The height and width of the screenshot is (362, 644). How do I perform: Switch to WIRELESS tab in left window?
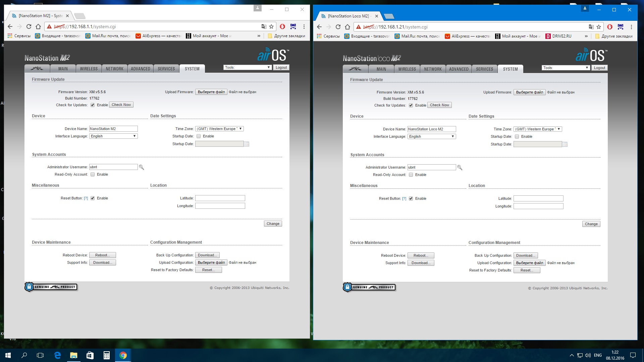[89, 69]
